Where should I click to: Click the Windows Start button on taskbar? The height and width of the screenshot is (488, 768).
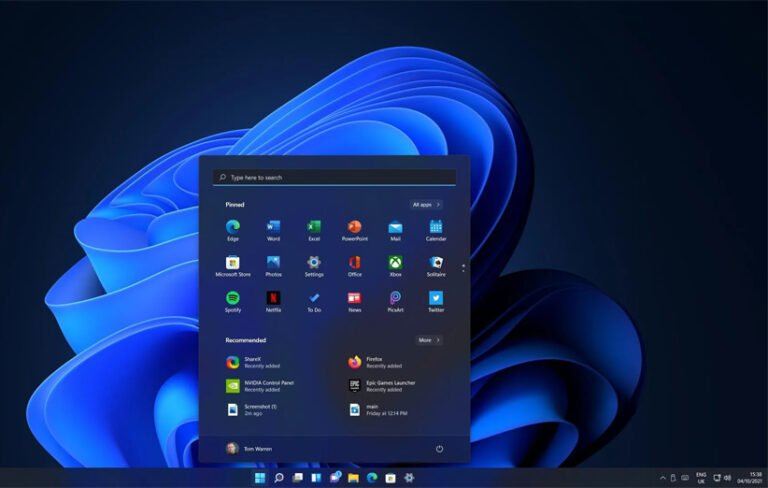pos(260,478)
